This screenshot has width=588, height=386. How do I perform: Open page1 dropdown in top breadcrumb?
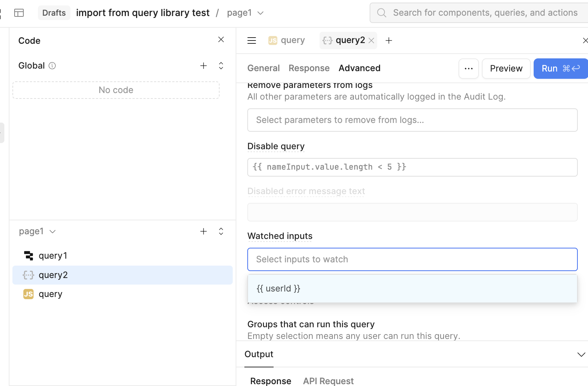[245, 13]
